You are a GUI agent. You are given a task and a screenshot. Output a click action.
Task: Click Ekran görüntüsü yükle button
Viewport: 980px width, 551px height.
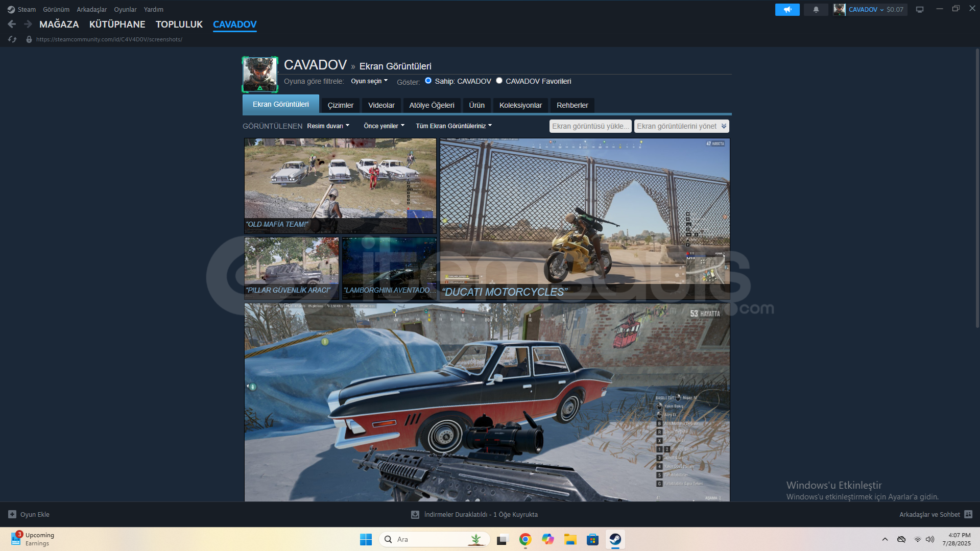click(x=590, y=126)
